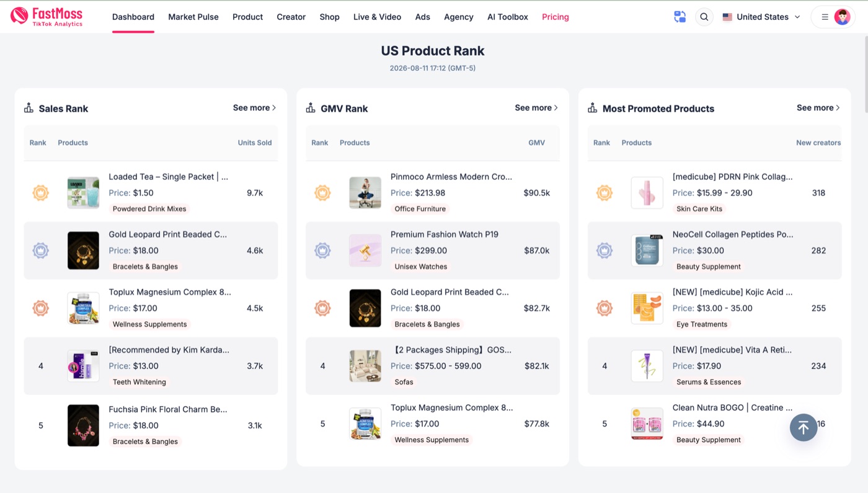The width and height of the screenshot is (868, 493).
Task: Open Fuchsia Pink Floral Charm product link
Action: click(168, 409)
